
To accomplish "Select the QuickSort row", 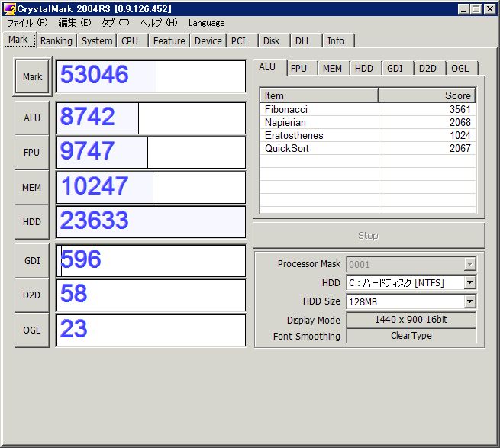I will coord(368,148).
